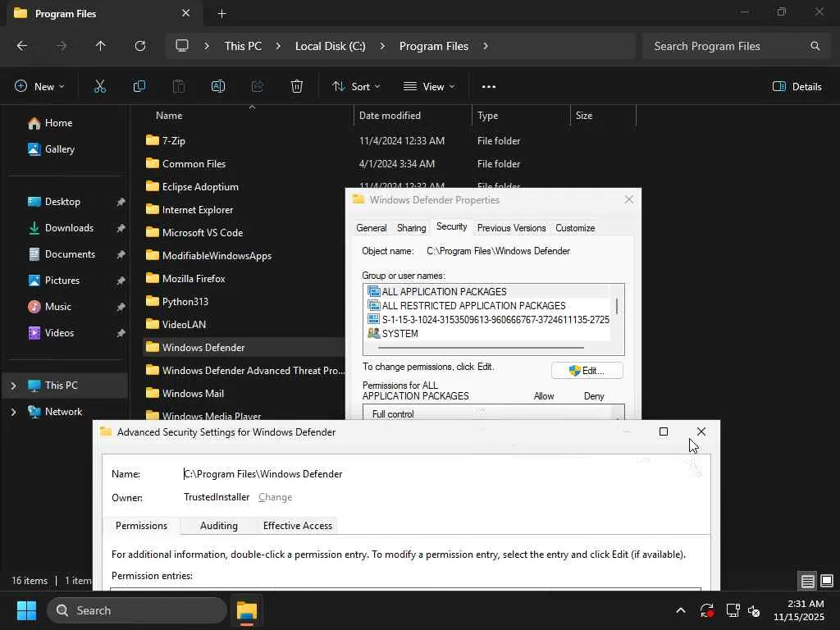Expand the Network tree node
The height and width of the screenshot is (630, 840).
[13, 412]
